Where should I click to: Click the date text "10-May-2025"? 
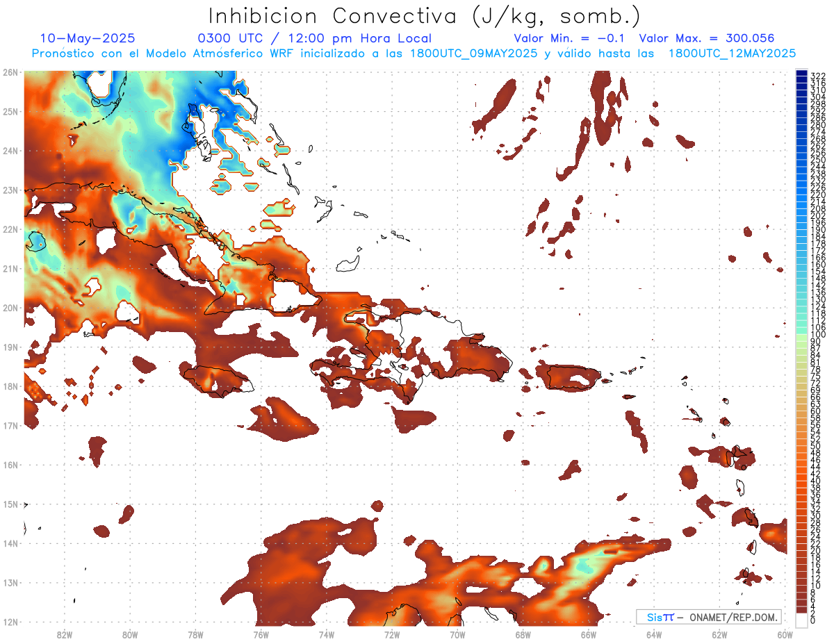click(x=88, y=39)
